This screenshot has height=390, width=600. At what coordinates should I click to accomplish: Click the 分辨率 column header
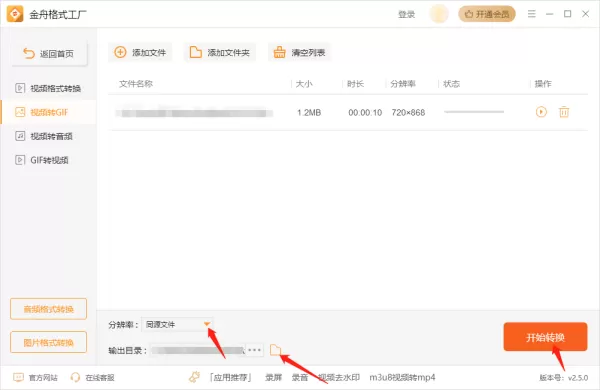pyautogui.click(x=403, y=84)
